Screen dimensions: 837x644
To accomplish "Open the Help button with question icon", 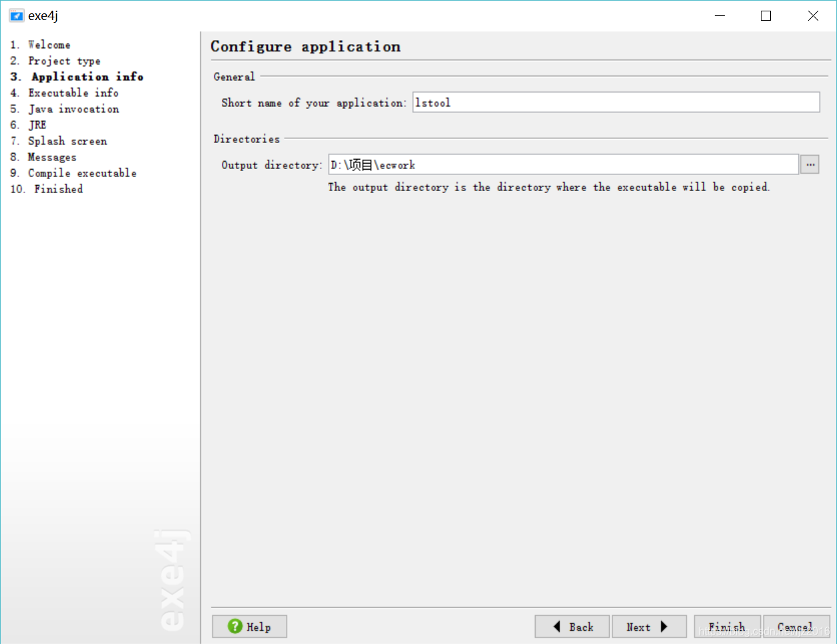I will tap(250, 627).
